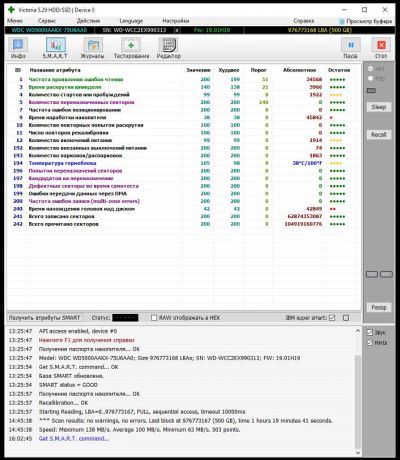Select attribute row 3 Время раскрутки шпинделя
Screen dimensions: 400x460
[x=183, y=87]
